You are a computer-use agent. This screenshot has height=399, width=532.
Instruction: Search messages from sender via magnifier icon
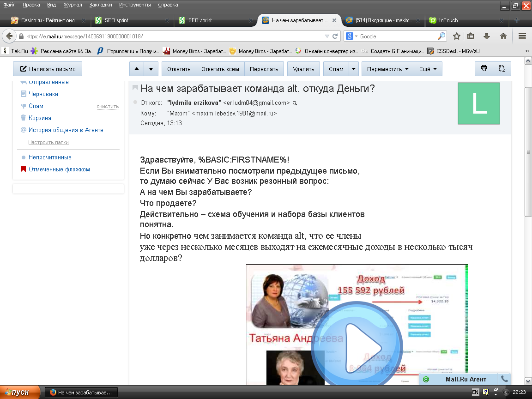[x=295, y=103]
